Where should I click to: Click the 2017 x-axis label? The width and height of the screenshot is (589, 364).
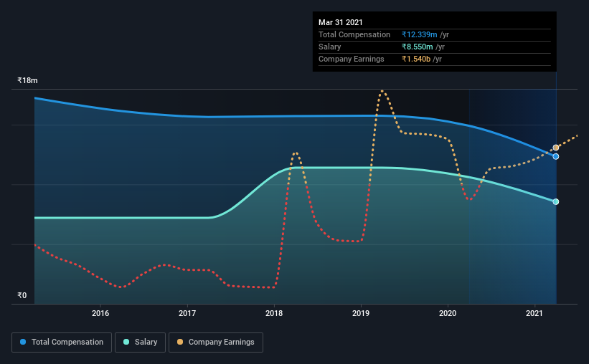pos(187,313)
